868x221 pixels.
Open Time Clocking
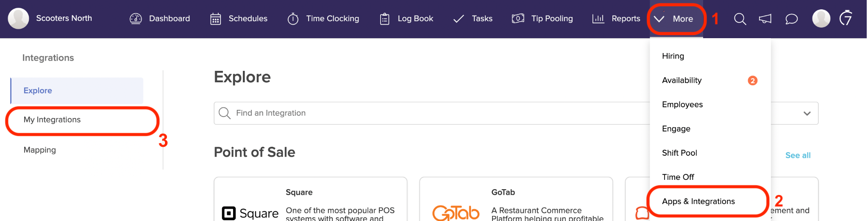[x=323, y=19]
